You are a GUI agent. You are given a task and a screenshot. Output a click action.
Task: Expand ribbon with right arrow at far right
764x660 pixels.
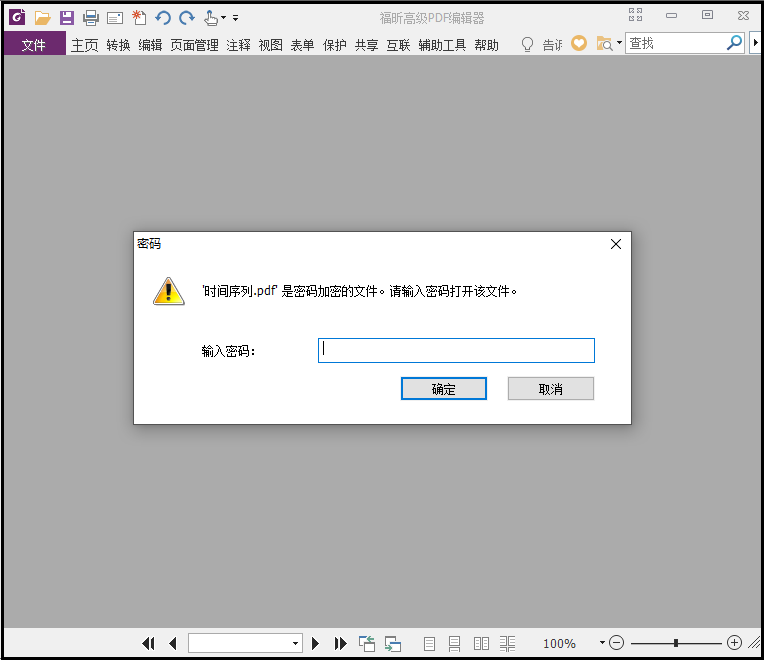[755, 43]
